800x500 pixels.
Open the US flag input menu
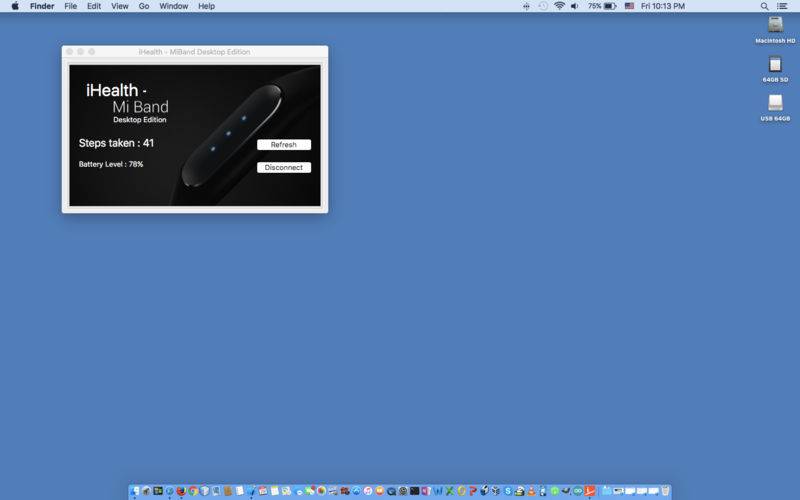pyautogui.click(x=630, y=6)
